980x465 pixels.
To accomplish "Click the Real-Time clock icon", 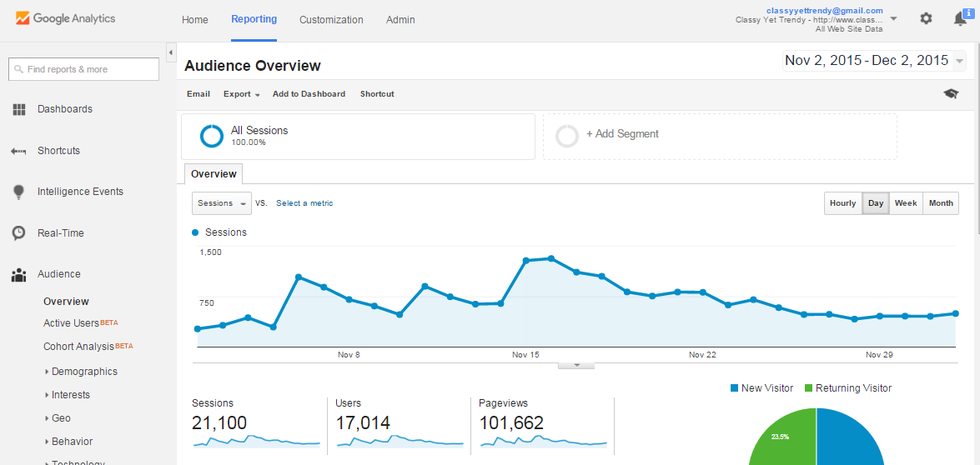I will coord(18,233).
